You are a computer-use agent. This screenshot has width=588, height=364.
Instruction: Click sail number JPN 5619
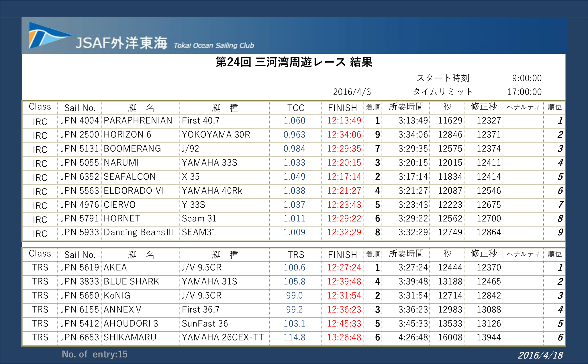[80, 267]
